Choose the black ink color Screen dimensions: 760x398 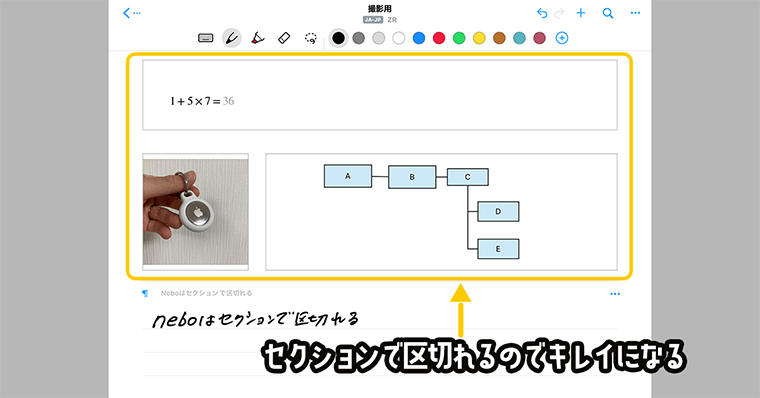(x=338, y=38)
